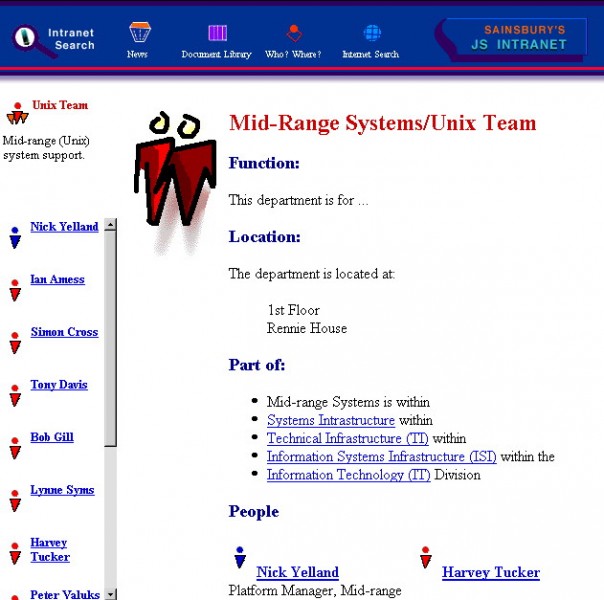This screenshot has width=604, height=600.
Task: Go to Information Systems Infrastructure (ISI) link
Action: coord(381,457)
